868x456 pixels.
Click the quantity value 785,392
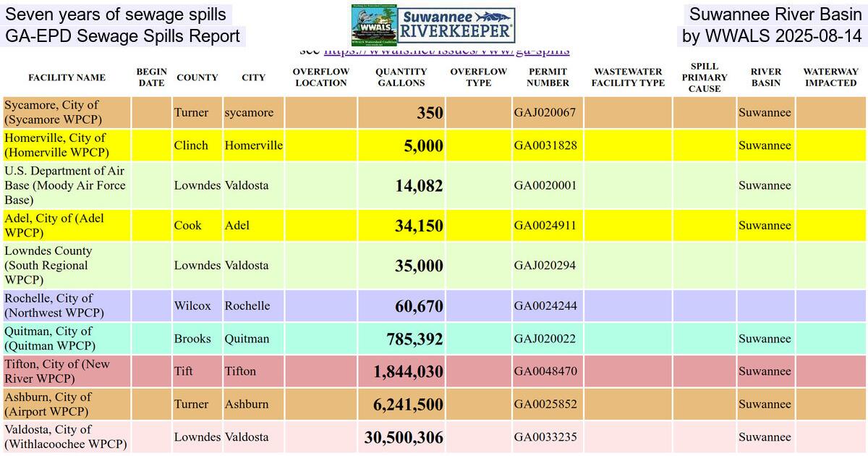[414, 339]
